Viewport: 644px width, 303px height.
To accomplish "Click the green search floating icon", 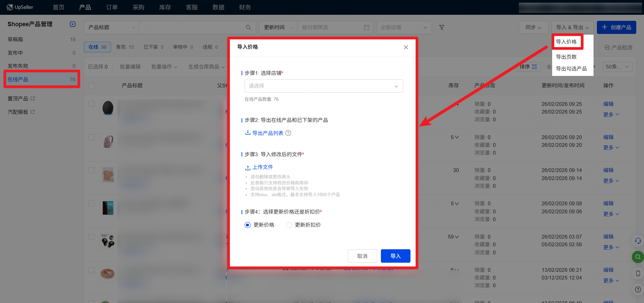I will (638, 257).
